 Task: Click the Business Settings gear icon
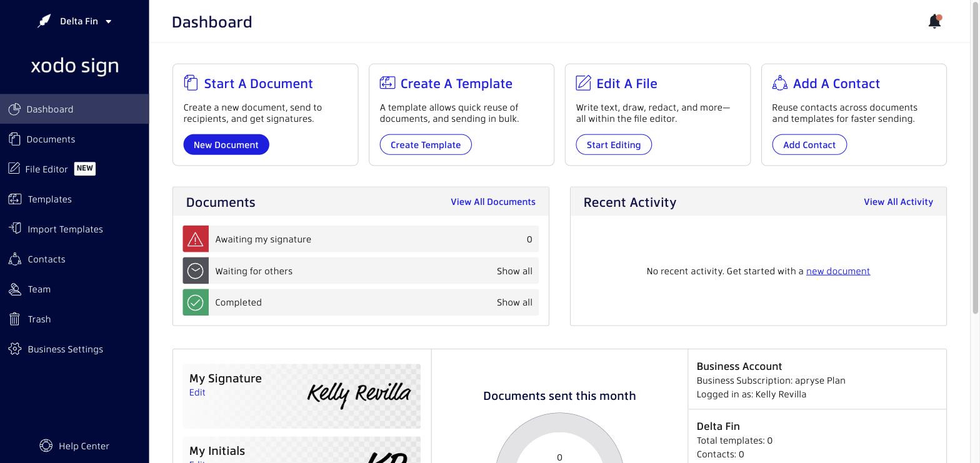15,349
